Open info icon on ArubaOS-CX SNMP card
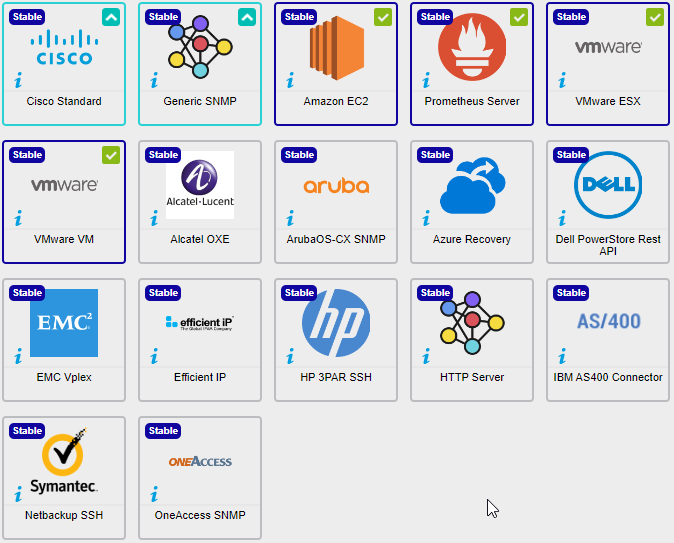 (x=290, y=218)
